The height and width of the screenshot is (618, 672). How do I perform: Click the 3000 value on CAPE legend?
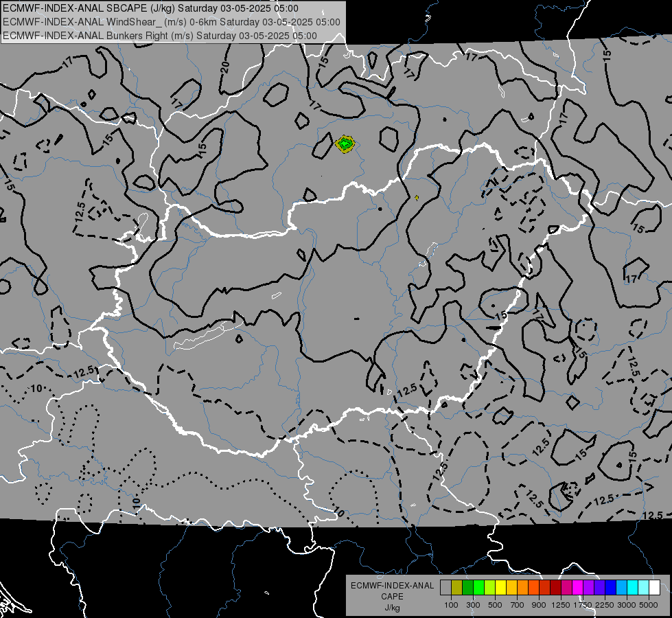click(627, 605)
